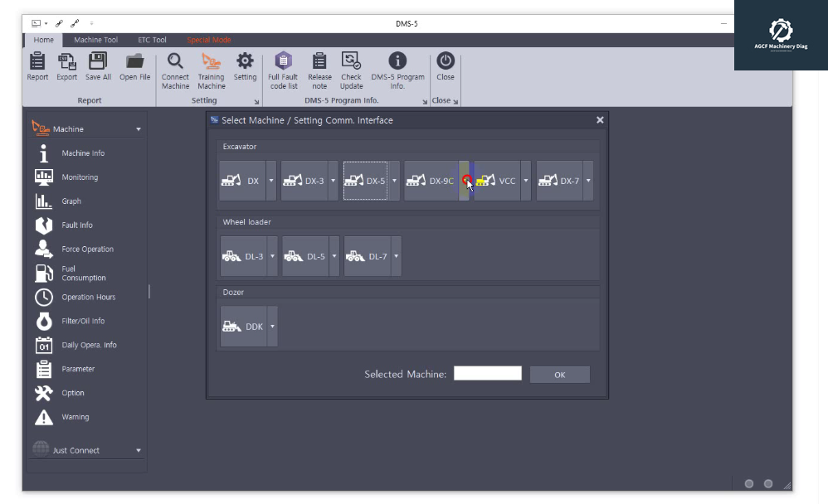Image resolution: width=828 pixels, height=504 pixels.
Task: Click the Export ribbon icon
Action: (x=66, y=61)
